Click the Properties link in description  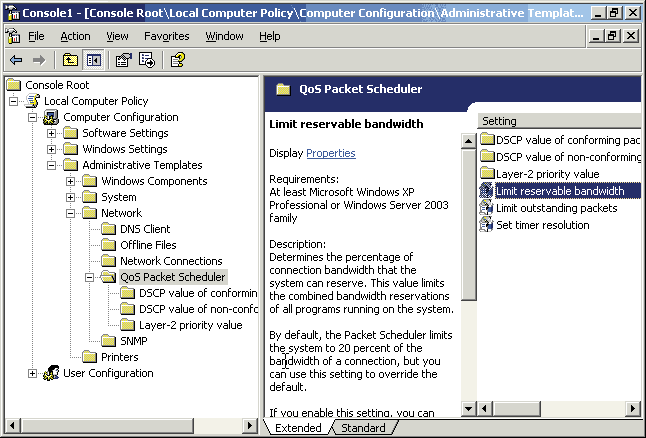click(330, 153)
